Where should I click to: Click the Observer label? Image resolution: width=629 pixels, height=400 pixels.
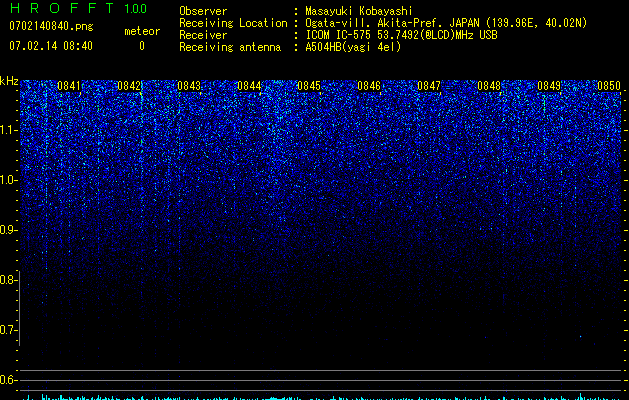point(203,11)
